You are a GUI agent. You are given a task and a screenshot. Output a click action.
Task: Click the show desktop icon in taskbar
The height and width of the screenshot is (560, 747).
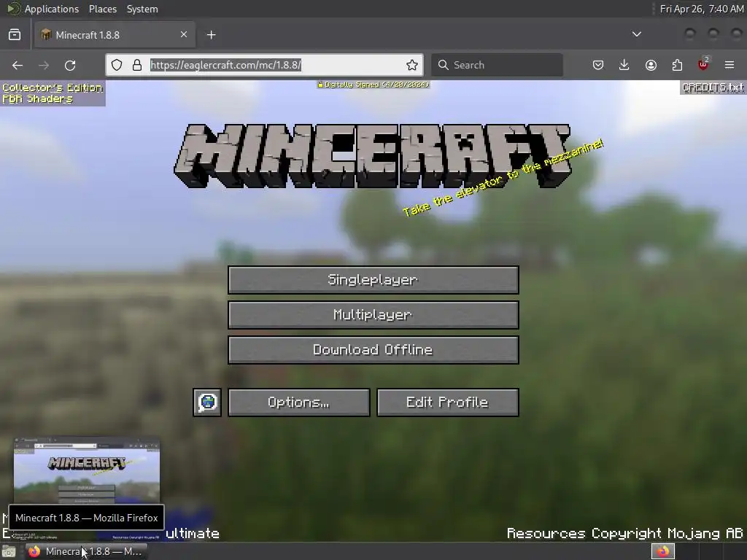click(x=9, y=551)
